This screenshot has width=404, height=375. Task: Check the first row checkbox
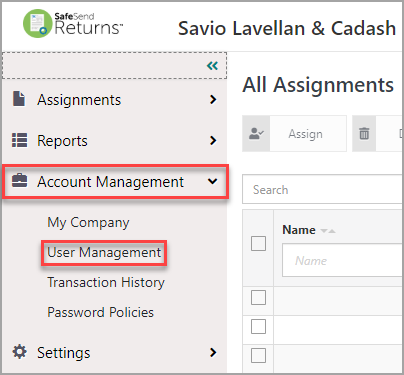point(258,297)
